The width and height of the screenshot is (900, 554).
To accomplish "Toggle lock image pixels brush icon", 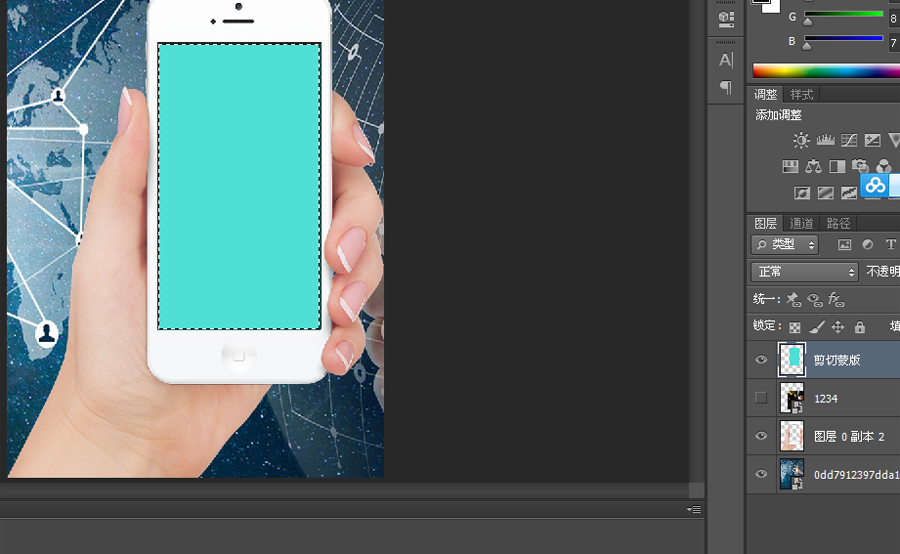I will [x=817, y=327].
